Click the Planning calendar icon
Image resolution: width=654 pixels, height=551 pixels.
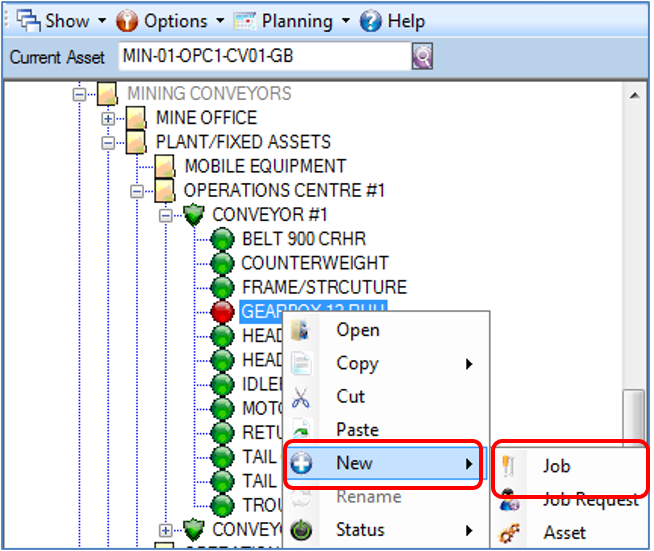[245, 21]
